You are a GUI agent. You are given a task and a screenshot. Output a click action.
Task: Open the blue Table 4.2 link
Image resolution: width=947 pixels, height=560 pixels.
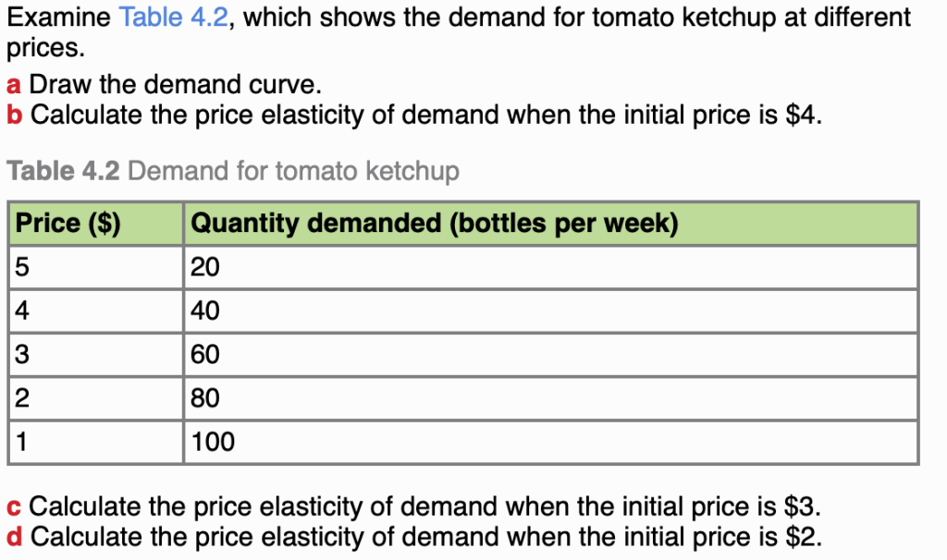click(173, 17)
